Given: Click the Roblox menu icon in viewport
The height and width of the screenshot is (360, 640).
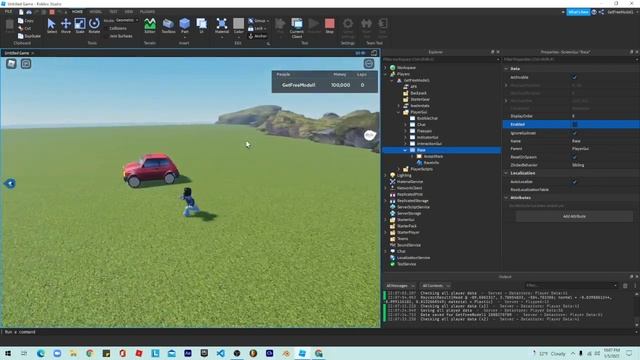Looking at the screenshot, I should (11, 63).
